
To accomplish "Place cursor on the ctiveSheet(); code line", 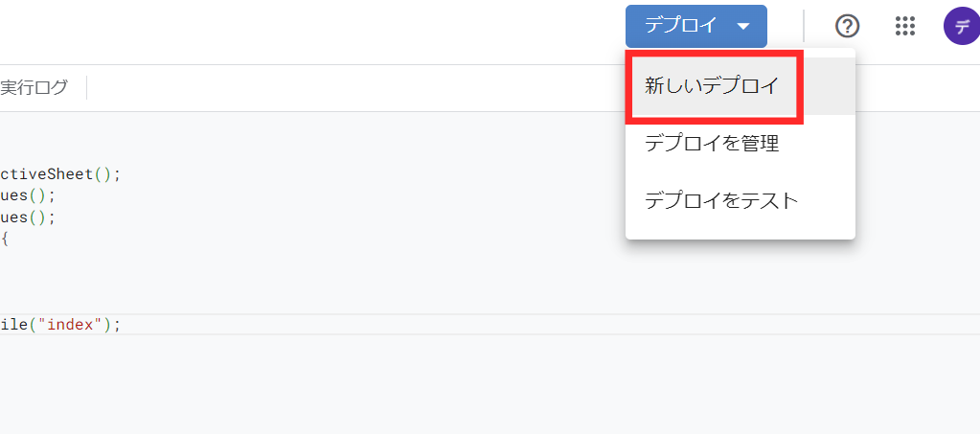I will coord(60,173).
